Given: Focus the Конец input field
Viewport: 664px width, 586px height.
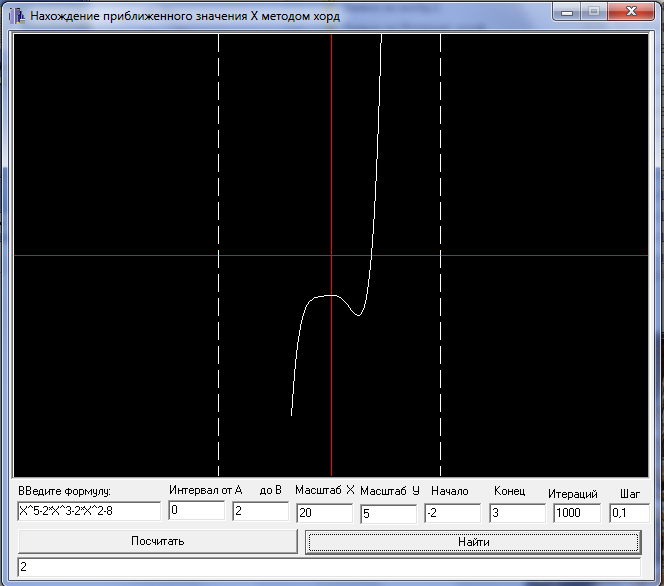Looking at the screenshot, I should point(517,513).
